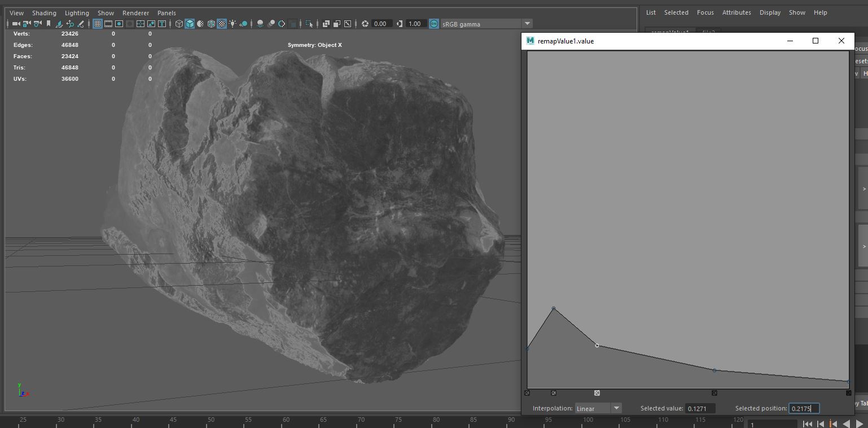The image size is (868, 428).
Task: Click the Exposure aperture icon
Action: (x=365, y=24)
